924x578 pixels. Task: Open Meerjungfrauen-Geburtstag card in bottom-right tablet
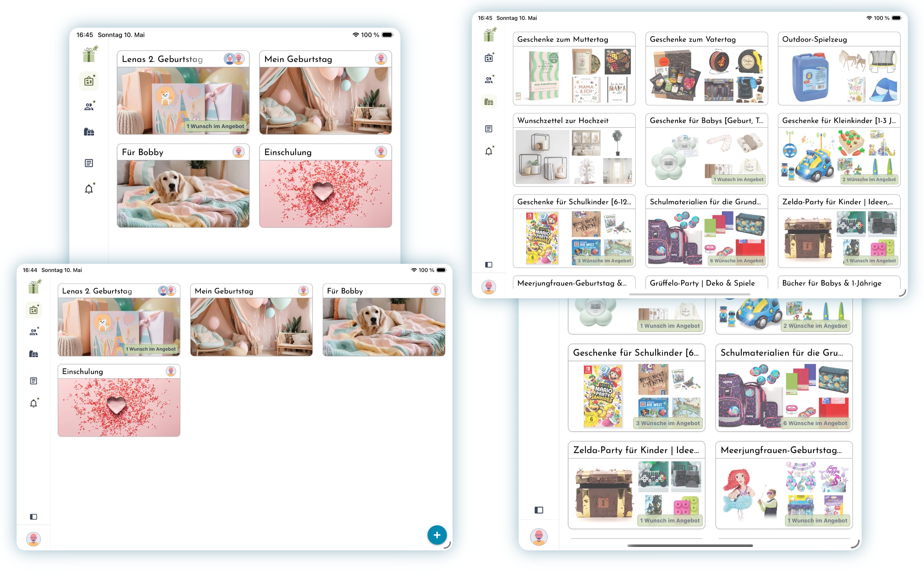pos(784,485)
